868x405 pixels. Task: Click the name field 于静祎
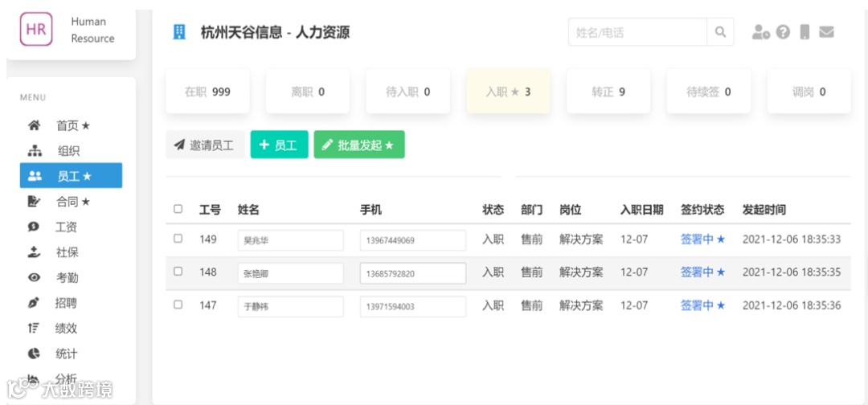[291, 306]
